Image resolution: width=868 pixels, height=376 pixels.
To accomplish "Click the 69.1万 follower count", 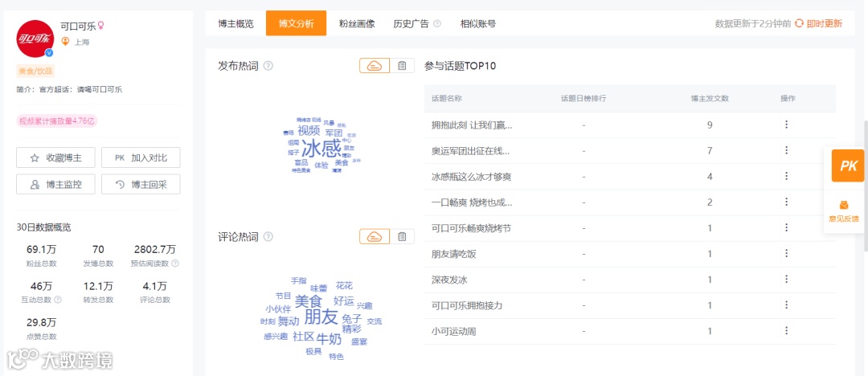I will tap(42, 250).
